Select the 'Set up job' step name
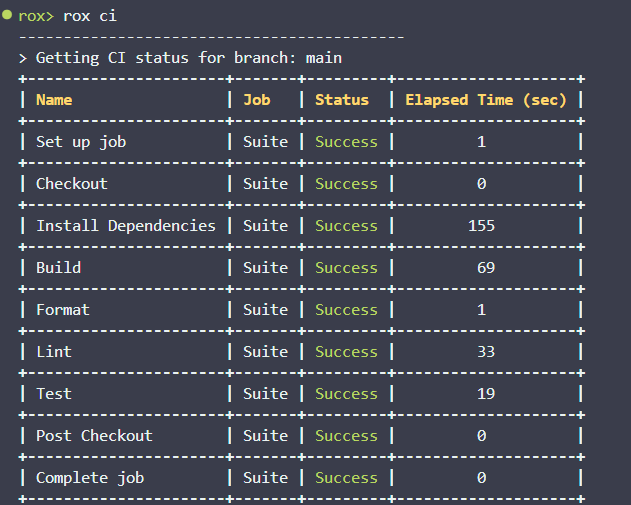 [x=81, y=142]
